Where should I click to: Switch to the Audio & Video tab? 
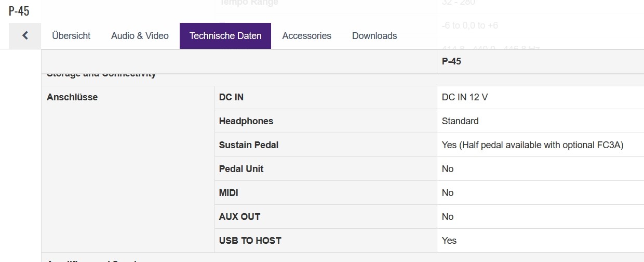point(140,36)
